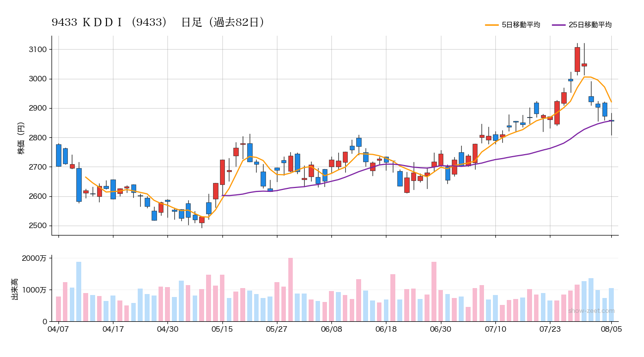Click the 2000万 volume axis label
The width and height of the screenshot is (644, 357).
[x=34, y=258]
